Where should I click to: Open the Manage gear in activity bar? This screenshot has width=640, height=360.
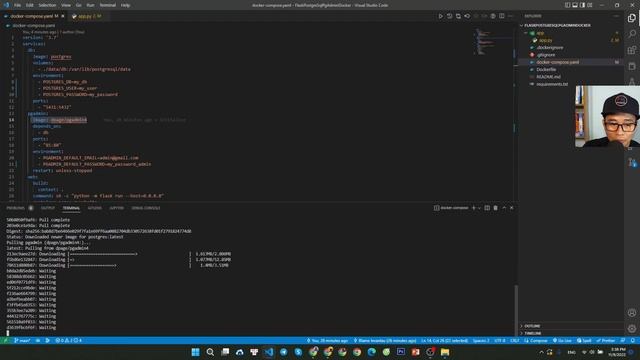tap(632, 329)
